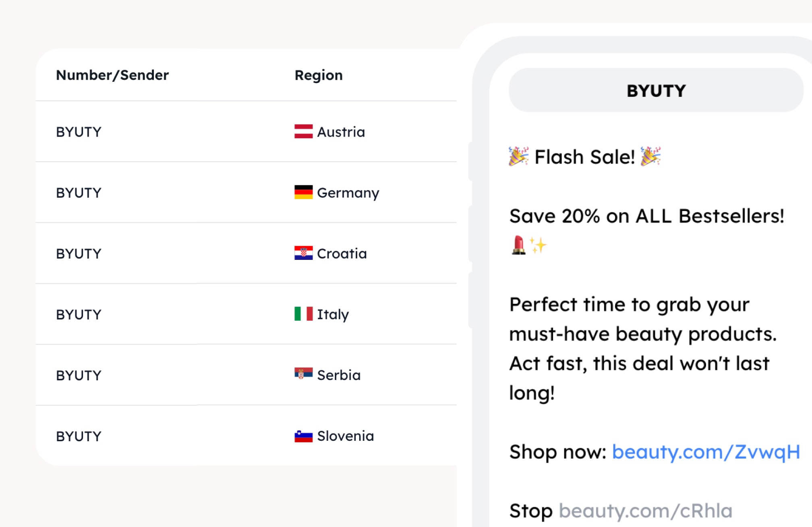
Task: Click the Region column header
Action: pos(319,75)
